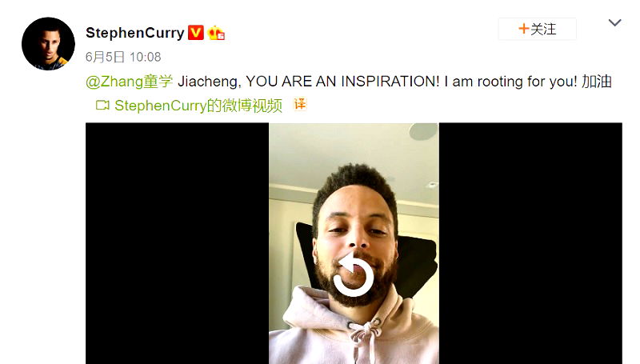Click the orange plus sign in 关注

[x=523, y=29]
